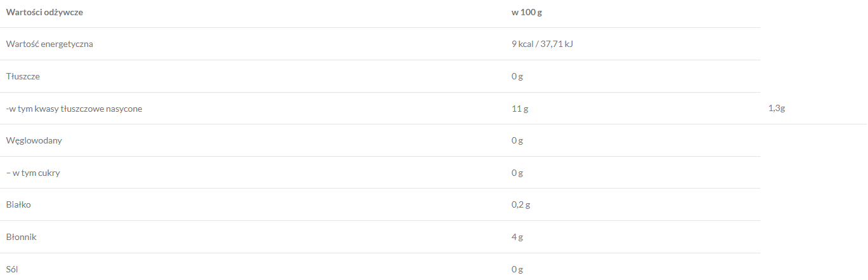Click the "– w tym cukry" label

[x=33, y=173]
